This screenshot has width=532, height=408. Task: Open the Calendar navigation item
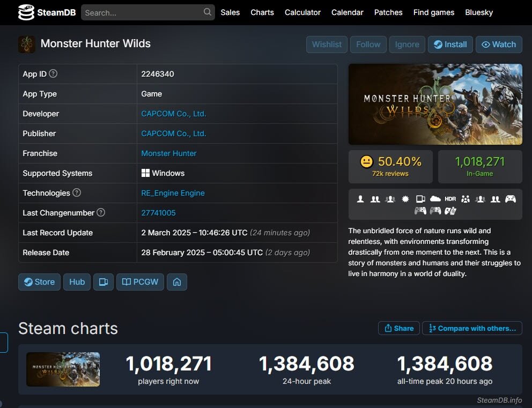coord(348,12)
